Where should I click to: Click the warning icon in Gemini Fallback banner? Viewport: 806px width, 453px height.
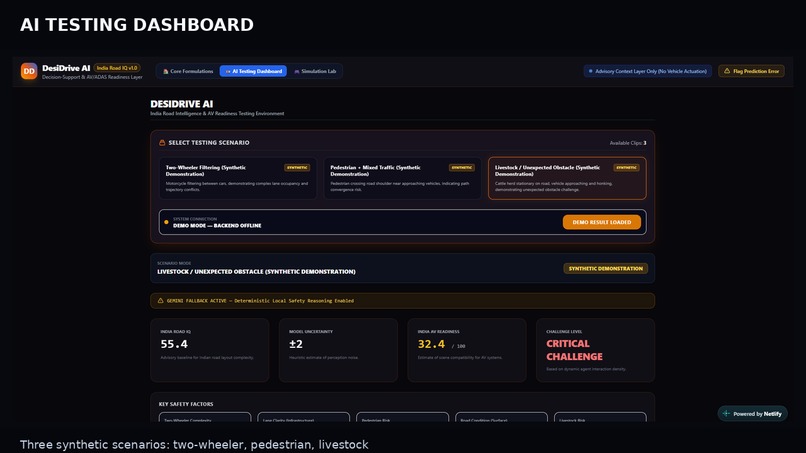[x=160, y=301]
